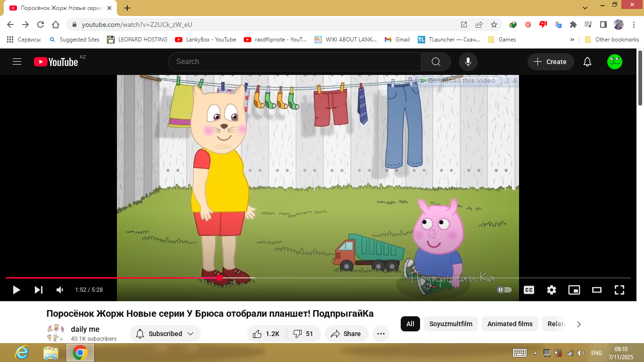Reload the page

click(x=41, y=25)
